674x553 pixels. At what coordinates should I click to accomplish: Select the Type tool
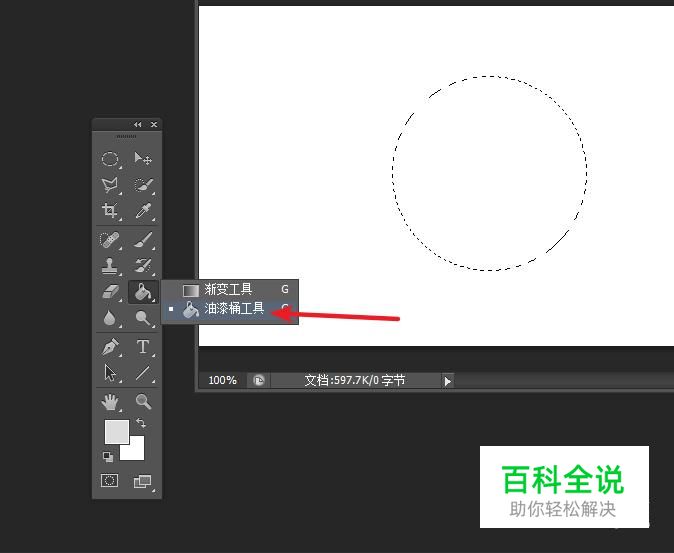tap(143, 347)
